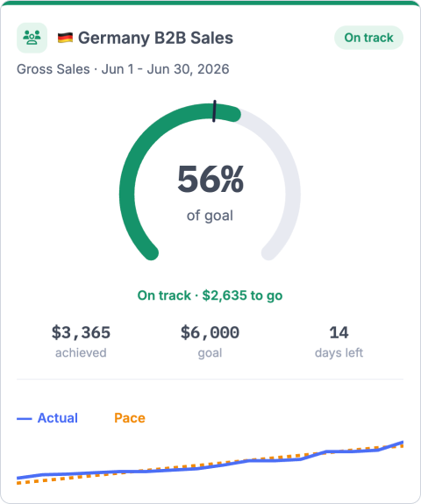Click the $3,365 achieved value

(x=81, y=332)
